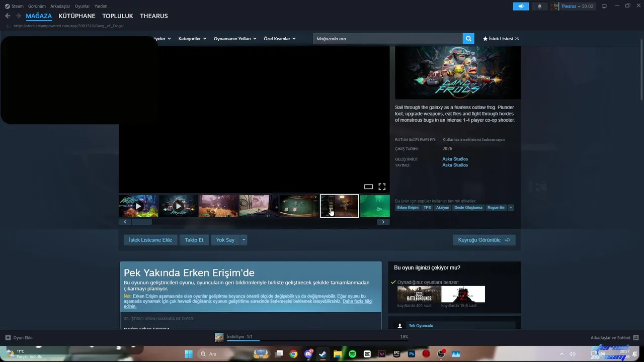The width and height of the screenshot is (644, 362).
Task: Click the Erken Erişim tag
Action: pyautogui.click(x=408, y=208)
